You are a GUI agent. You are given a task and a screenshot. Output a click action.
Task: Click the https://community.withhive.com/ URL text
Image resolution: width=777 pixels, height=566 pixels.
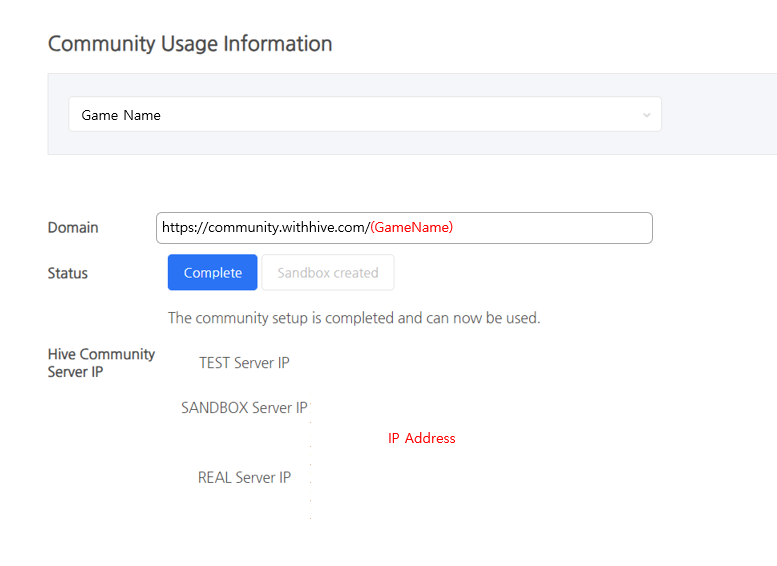click(266, 227)
